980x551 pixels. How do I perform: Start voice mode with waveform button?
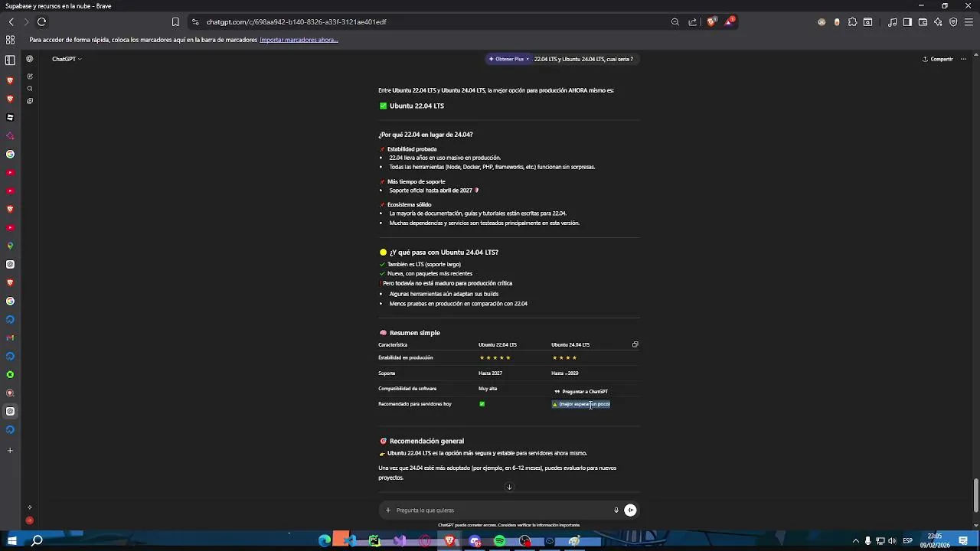[x=630, y=510]
